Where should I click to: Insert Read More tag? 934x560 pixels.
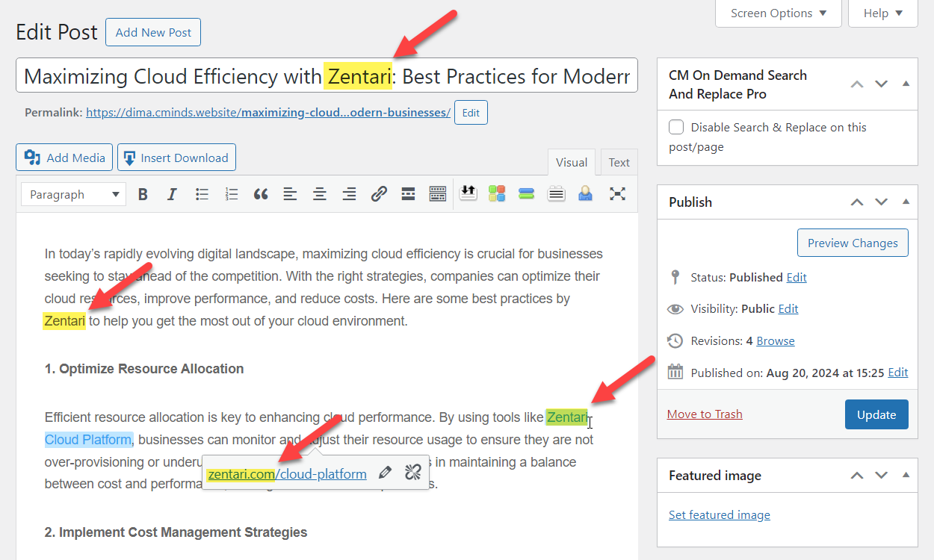pos(408,194)
